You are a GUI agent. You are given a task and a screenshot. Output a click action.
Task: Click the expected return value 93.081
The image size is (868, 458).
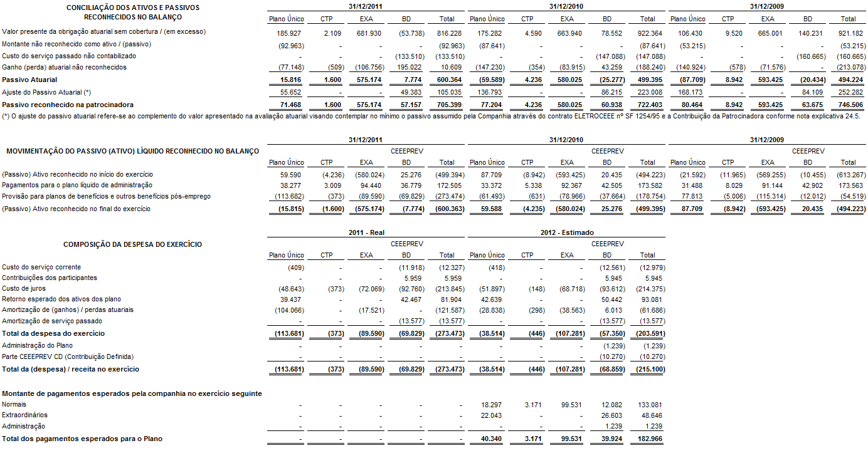(x=652, y=299)
